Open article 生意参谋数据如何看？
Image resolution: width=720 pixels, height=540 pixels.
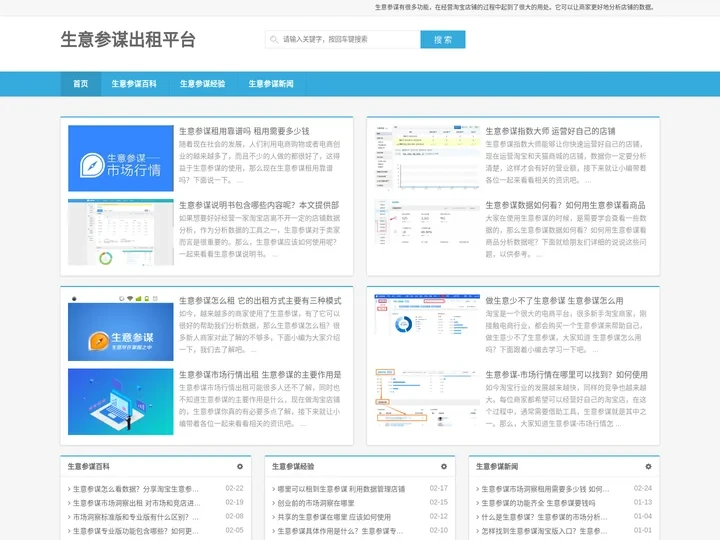tap(565, 205)
